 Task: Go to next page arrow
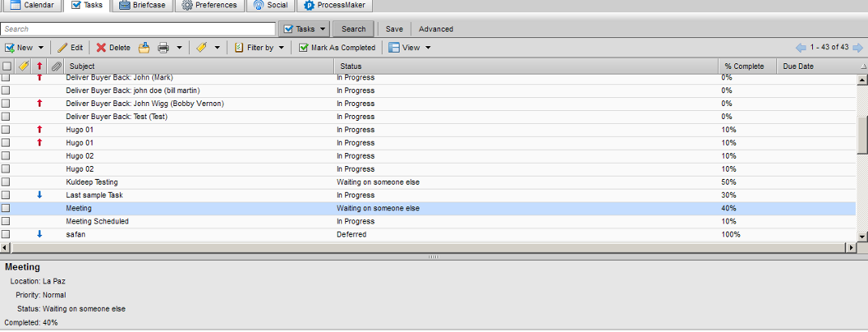(857, 48)
